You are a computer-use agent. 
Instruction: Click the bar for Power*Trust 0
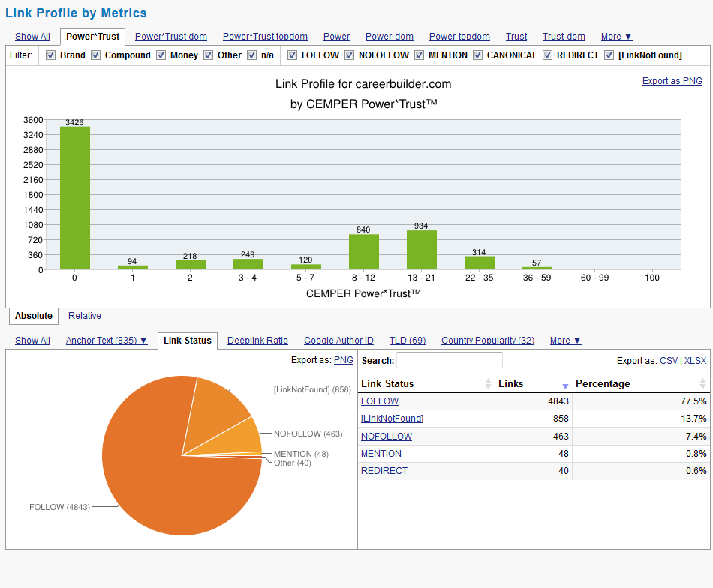75,198
